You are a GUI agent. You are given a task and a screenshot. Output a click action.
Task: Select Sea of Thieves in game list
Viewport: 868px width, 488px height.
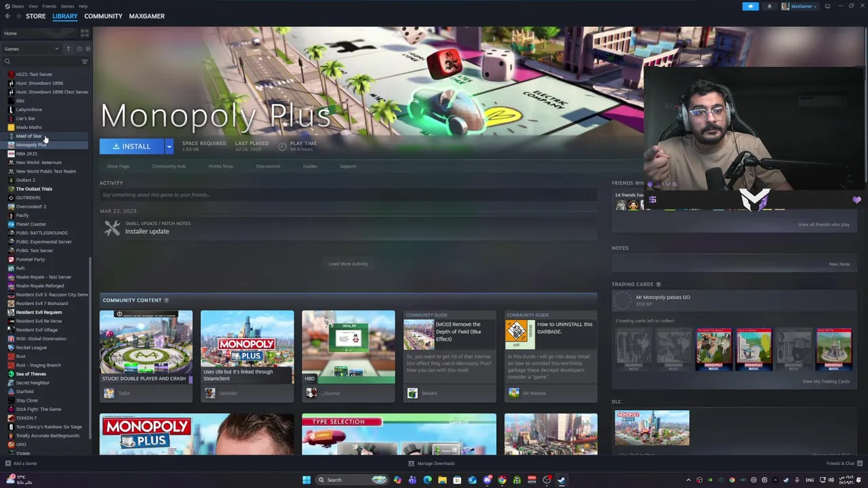tap(31, 374)
